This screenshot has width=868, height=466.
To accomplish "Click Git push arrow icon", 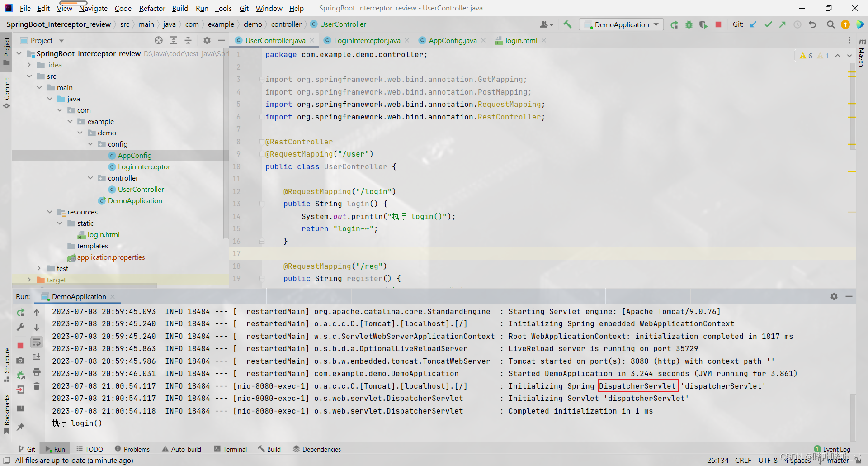I will 783,24.
